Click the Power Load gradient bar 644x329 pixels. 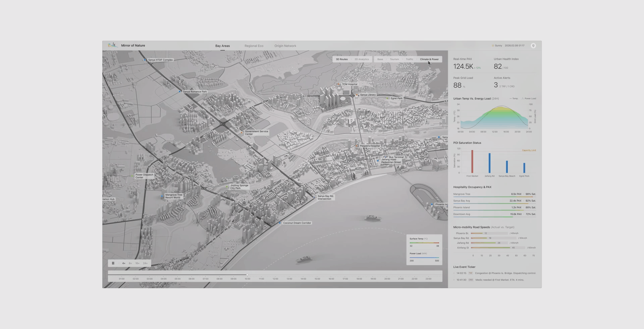(x=424, y=257)
